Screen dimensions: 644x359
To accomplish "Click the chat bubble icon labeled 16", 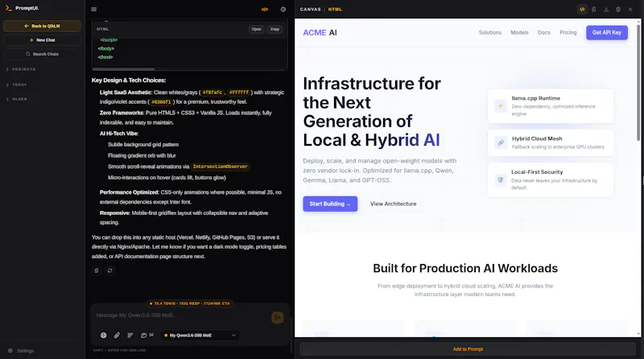I will pos(147,335).
